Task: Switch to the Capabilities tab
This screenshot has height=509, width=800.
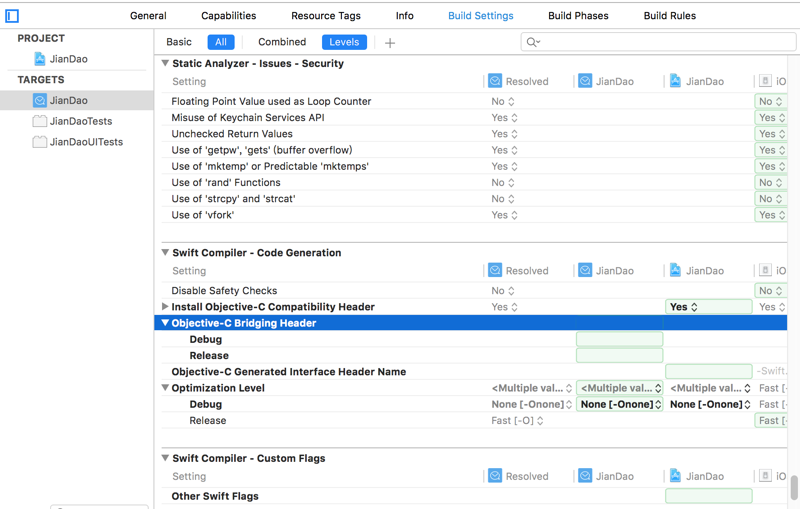Action: coord(229,16)
